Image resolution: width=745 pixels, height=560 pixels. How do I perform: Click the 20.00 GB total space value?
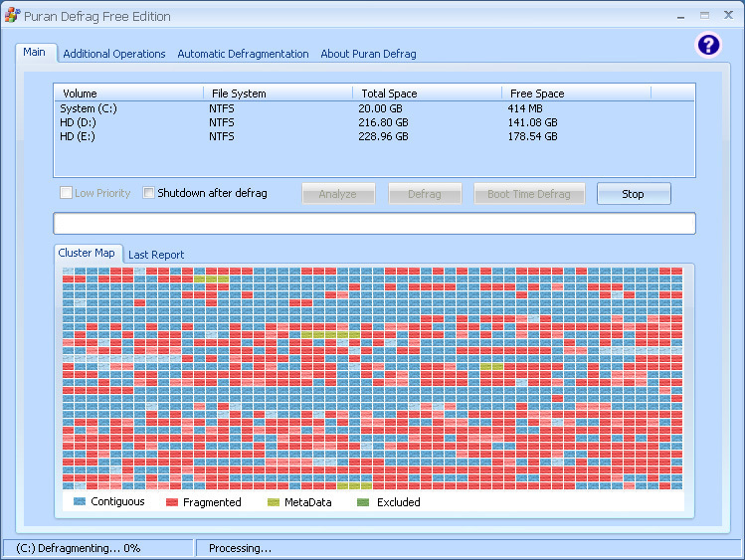(x=380, y=108)
